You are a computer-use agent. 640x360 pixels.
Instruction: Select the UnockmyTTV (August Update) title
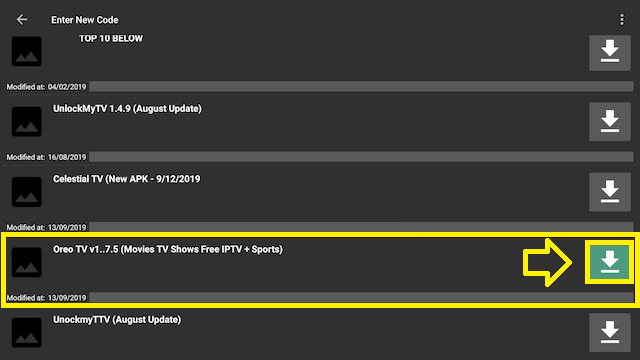117,319
